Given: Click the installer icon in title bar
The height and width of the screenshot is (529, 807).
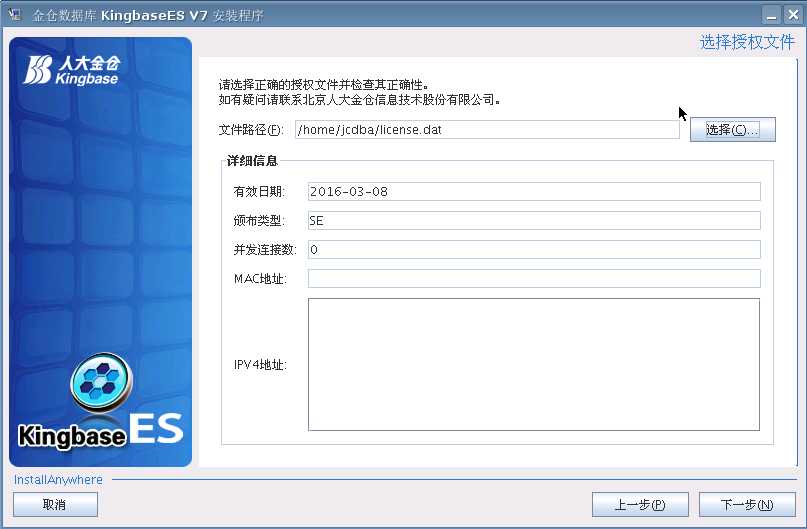Looking at the screenshot, I should 15,15.
